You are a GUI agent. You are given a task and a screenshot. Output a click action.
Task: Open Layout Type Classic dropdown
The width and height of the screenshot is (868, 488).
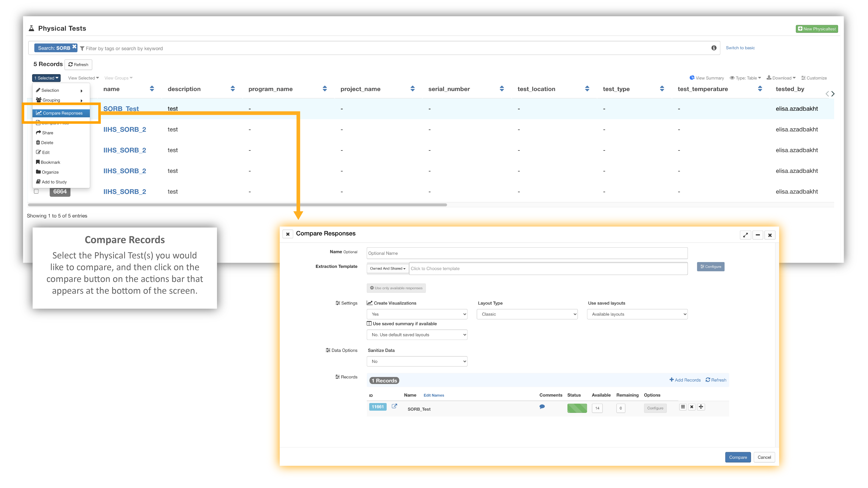pos(527,314)
